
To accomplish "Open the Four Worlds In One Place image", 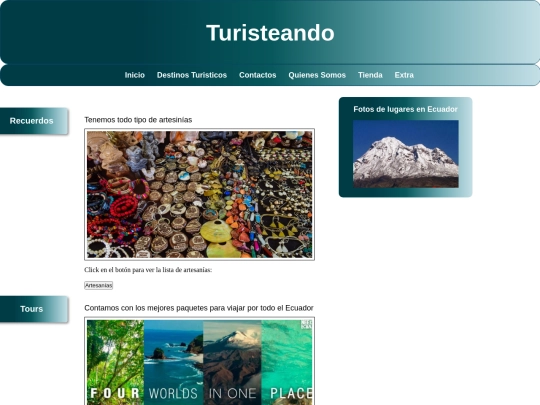I will pos(199,361).
